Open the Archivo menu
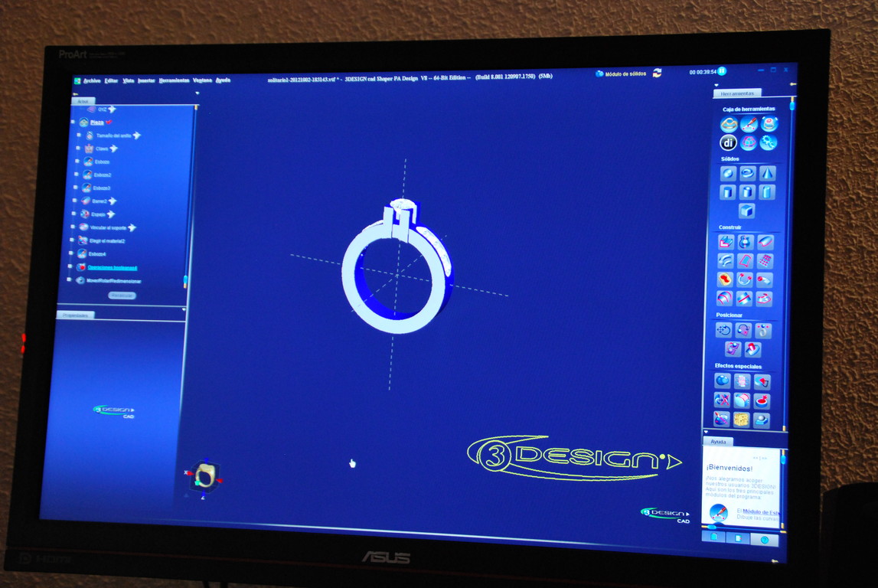Viewport: 878px width, 588px height. [92, 80]
